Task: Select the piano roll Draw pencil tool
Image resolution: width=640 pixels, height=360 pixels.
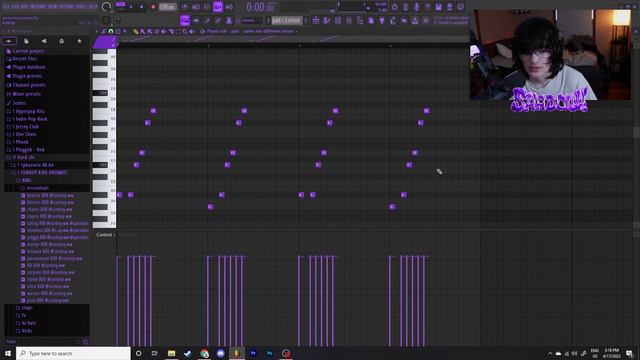Action: [x=136, y=31]
